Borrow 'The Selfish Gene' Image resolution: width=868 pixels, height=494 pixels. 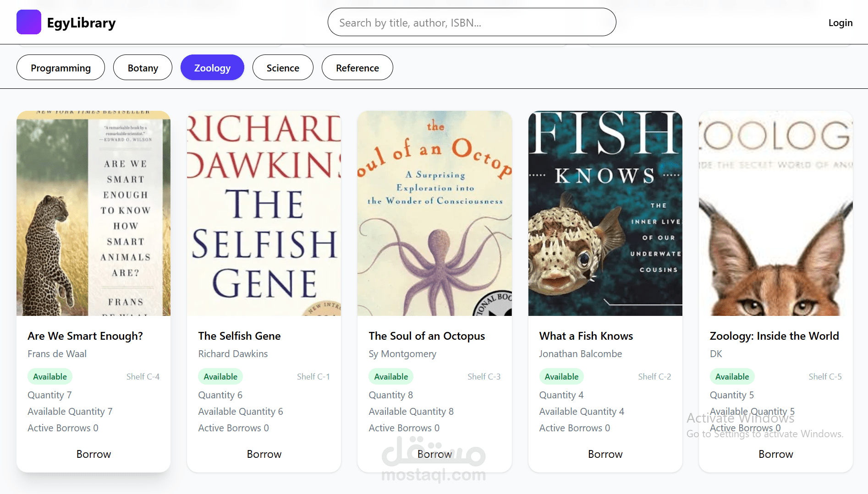coord(264,454)
